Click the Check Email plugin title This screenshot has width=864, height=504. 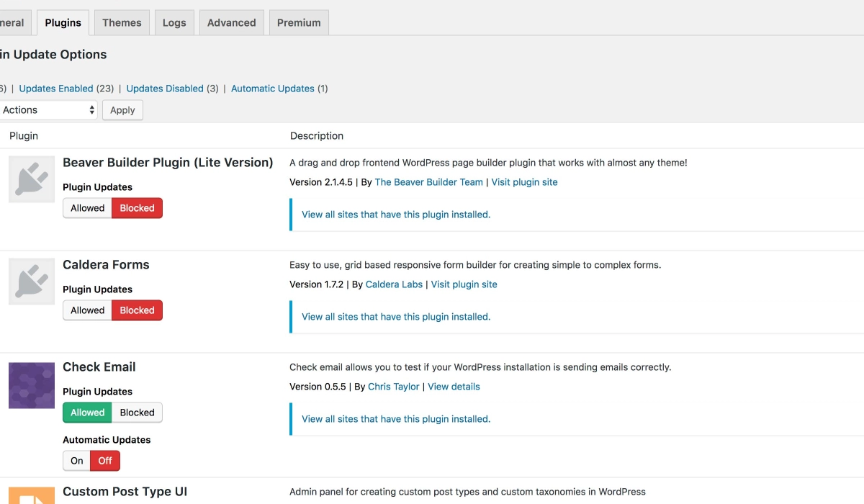point(99,367)
